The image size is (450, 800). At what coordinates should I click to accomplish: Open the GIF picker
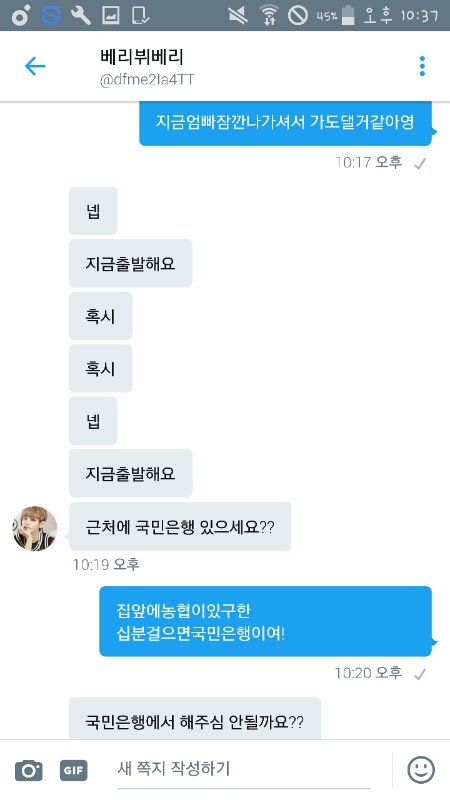click(73, 770)
